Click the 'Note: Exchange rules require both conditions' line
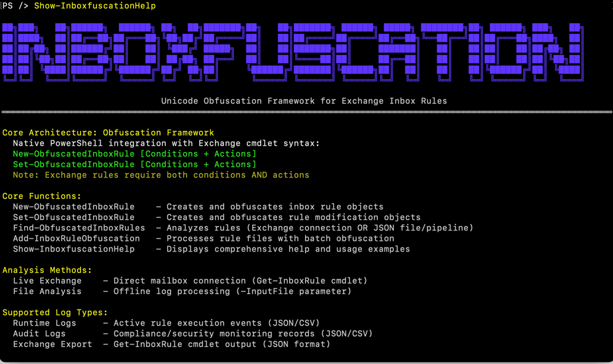613x364 pixels. click(x=161, y=175)
